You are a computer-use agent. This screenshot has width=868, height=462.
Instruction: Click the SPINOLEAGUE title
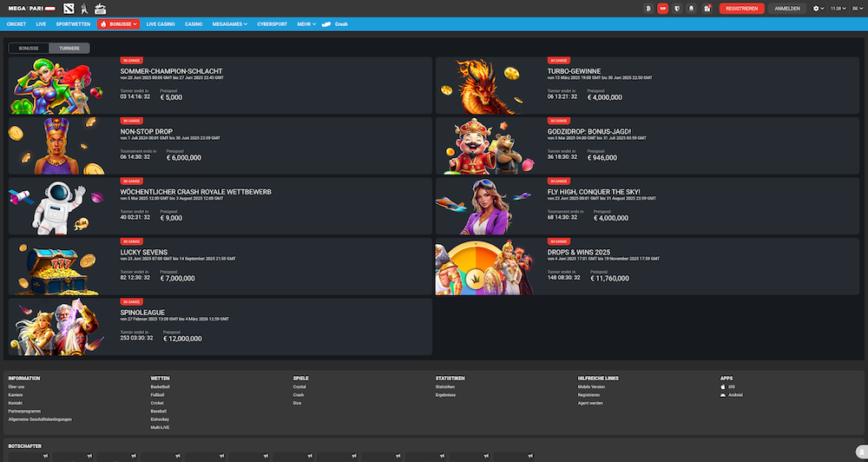[x=142, y=313]
